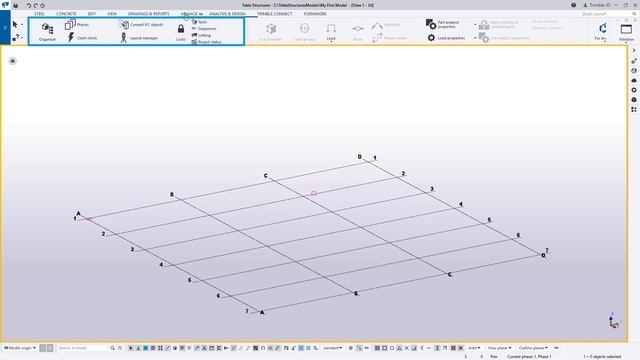This screenshot has height=360, width=640.
Task: Open the Layout manager
Action: (x=139, y=38)
